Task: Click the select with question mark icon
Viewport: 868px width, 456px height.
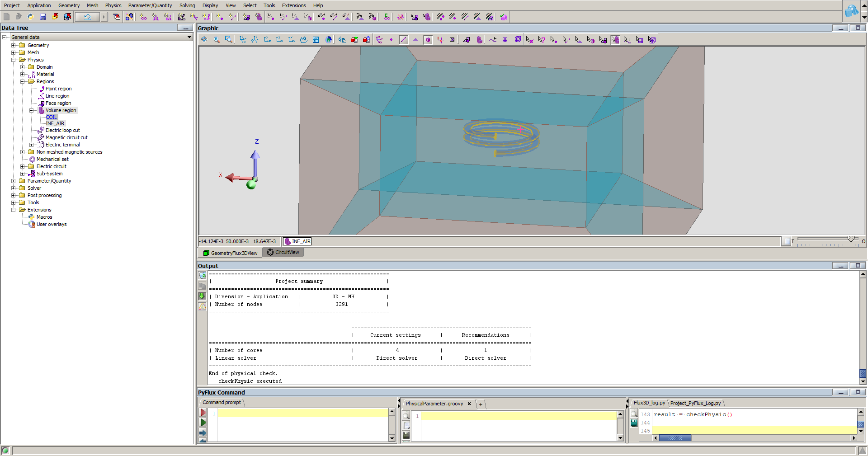Action: coord(542,40)
